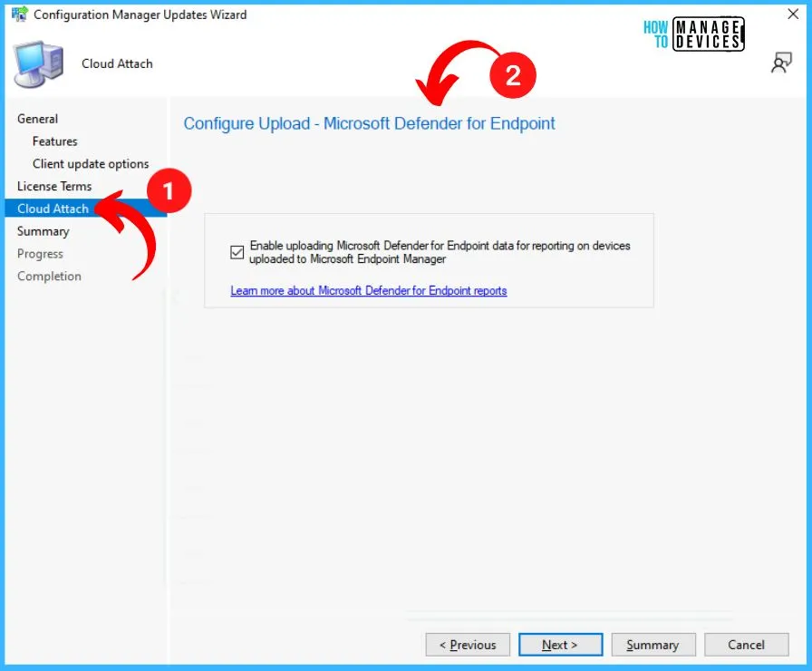Viewport: 812px width, 671px height.
Task: Select the License Terms step
Action: (x=54, y=186)
